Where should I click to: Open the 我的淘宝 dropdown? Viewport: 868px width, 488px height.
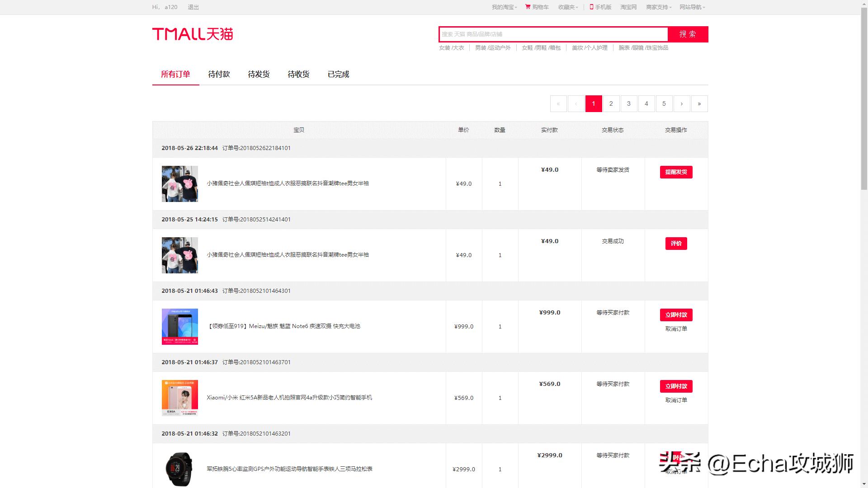[x=503, y=7]
